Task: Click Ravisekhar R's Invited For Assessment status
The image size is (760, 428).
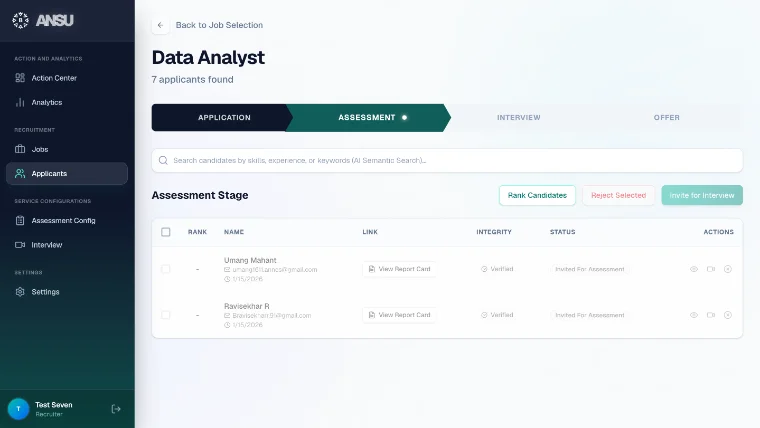Action: (x=589, y=315)
